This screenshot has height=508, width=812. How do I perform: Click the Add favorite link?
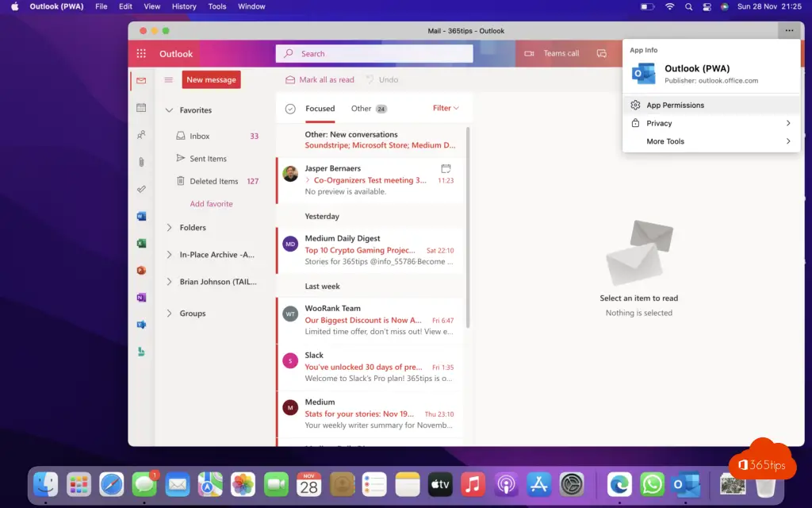click(211, 204)
